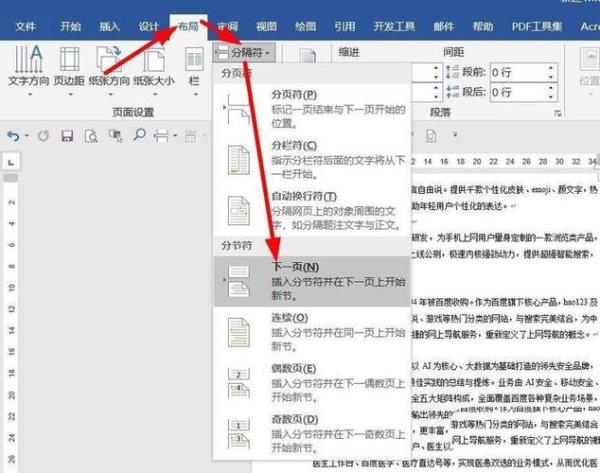600x473 pixels.
Task: Click the 偶数页 section break icon
Action: [239, 383]
